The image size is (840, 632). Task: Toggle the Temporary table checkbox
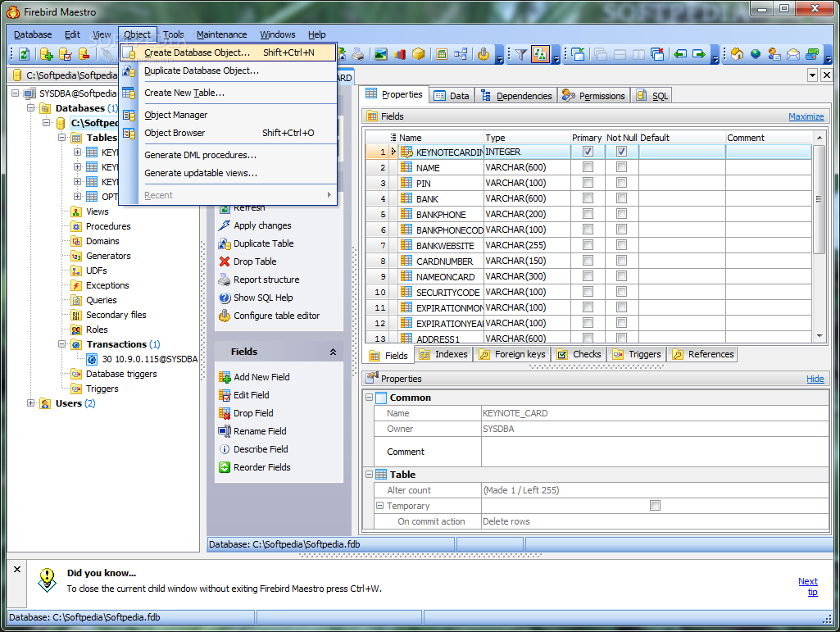coord(655,506)
